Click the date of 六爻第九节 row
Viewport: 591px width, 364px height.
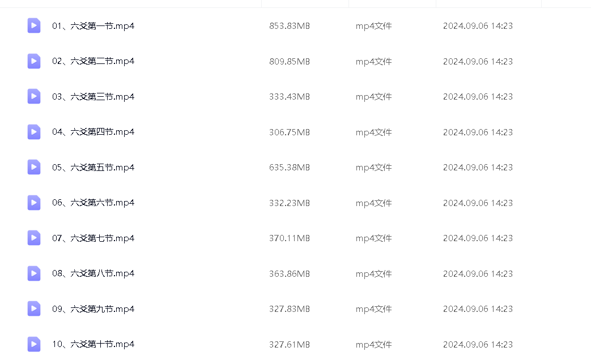coord(478,309)
